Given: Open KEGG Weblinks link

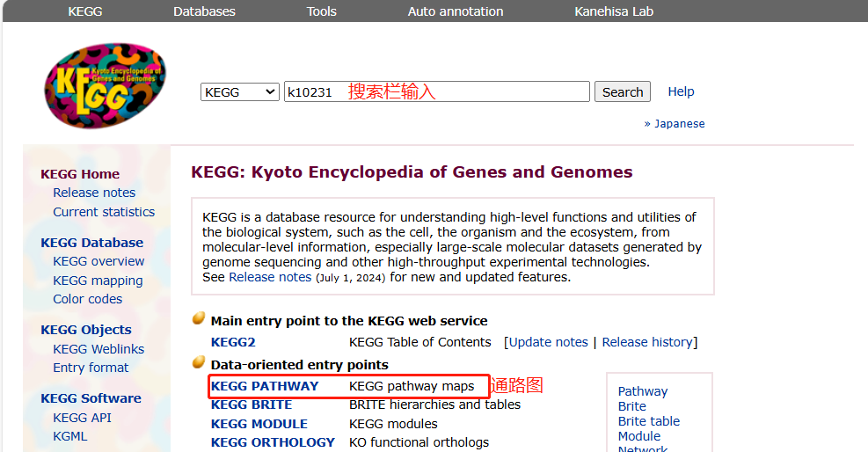Looking at the screenshot, I should click(98, 349).
